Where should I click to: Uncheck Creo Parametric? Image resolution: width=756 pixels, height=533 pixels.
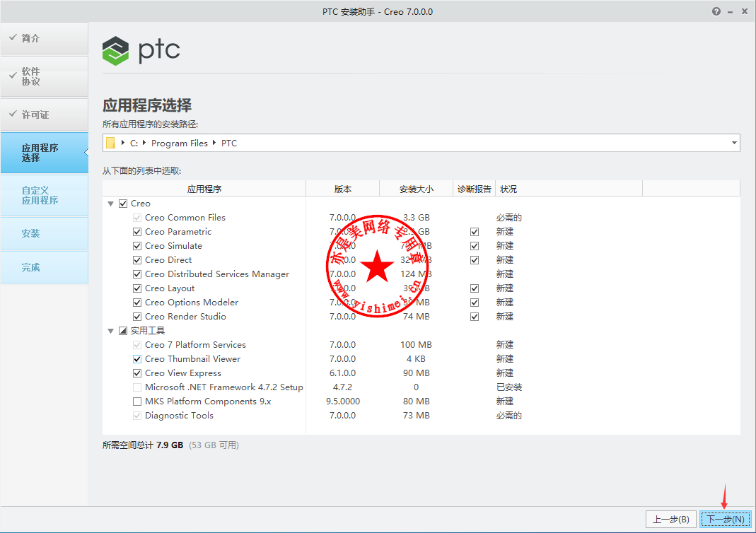(x=137, y=232)
